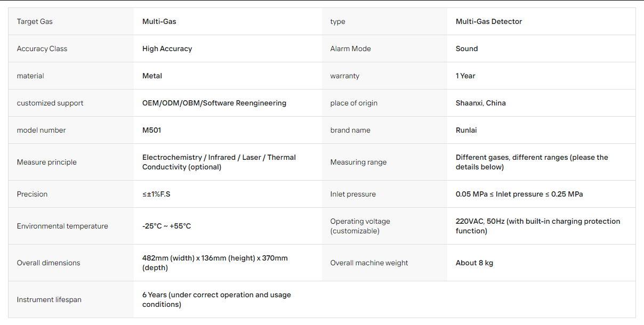Select the '6 Years' lifespan value
The image size is (644, 325).
pos(216,299)
